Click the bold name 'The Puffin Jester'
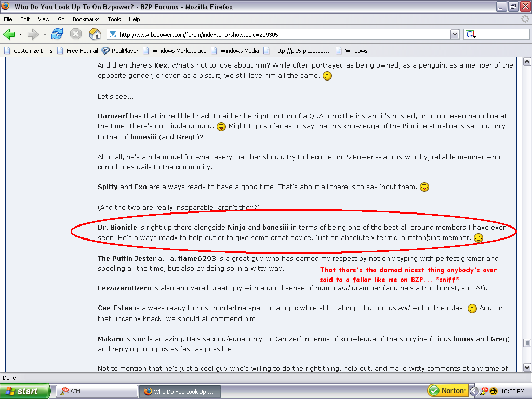Screen dimensions: 532x399 tap(127, 259)
